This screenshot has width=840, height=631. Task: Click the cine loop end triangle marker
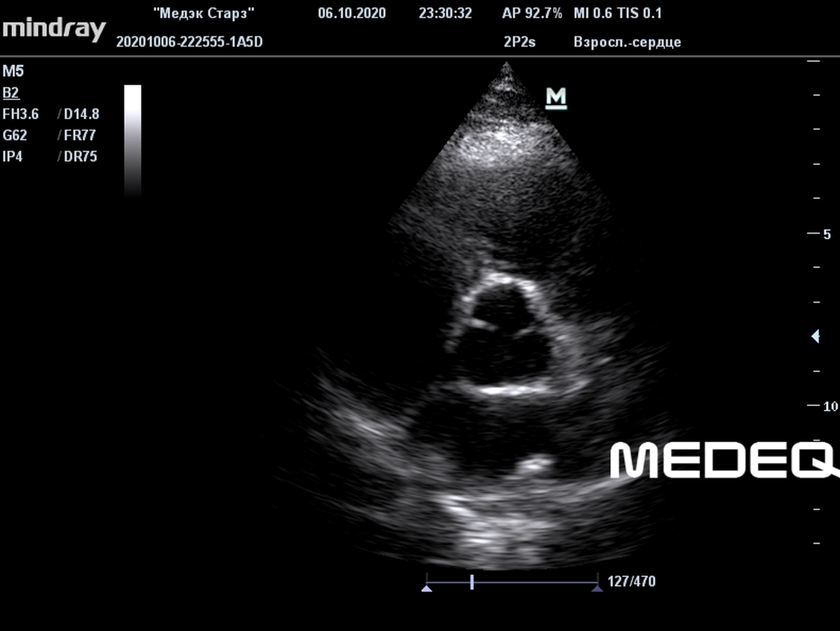pos(597,587)
